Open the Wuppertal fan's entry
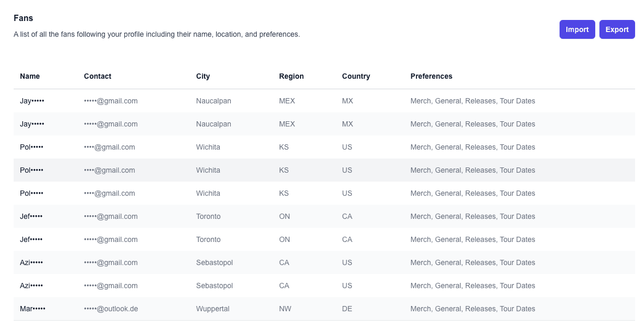Screen dimensions: 644x327 click(210, 309)
